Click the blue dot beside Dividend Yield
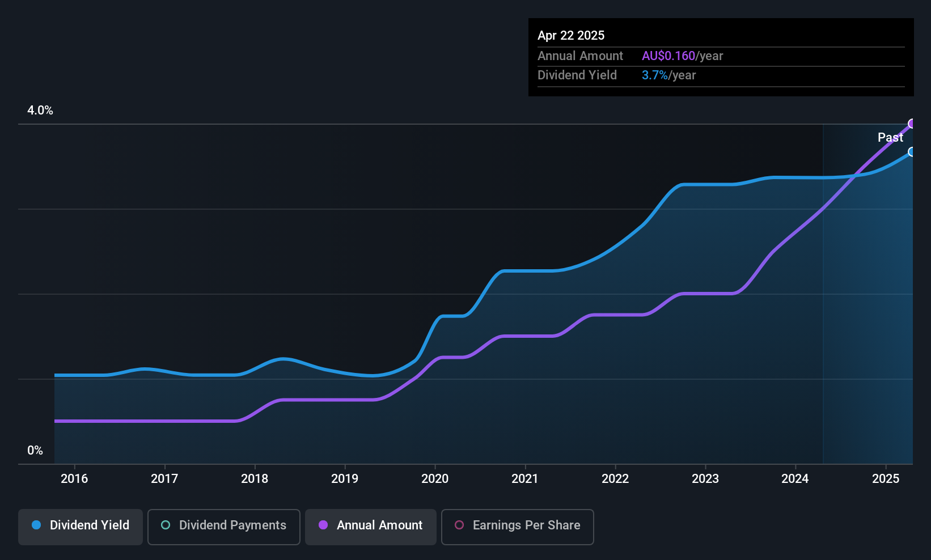 [x=36, y=525]
